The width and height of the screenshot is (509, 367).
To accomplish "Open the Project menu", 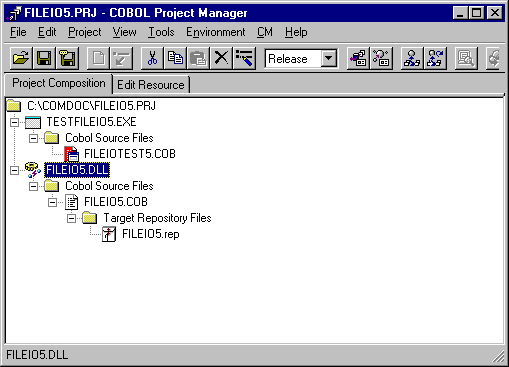I will pyautogui.click(x=85, y=32).
